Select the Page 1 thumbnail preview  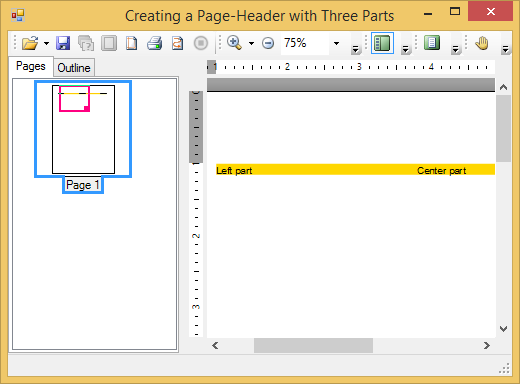point(83,129)
